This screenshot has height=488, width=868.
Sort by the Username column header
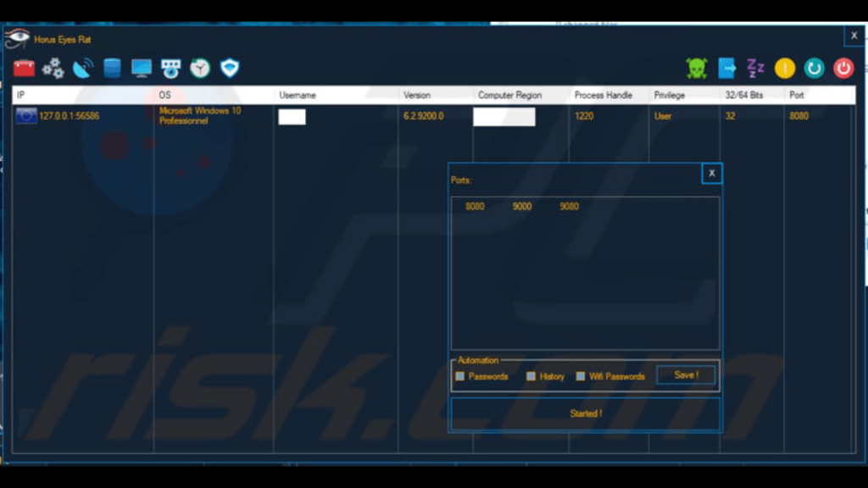pos(337,95)
